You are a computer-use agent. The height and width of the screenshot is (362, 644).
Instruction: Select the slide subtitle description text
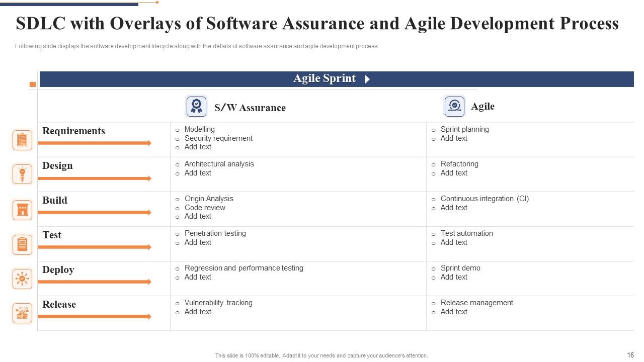coord(197,46)
